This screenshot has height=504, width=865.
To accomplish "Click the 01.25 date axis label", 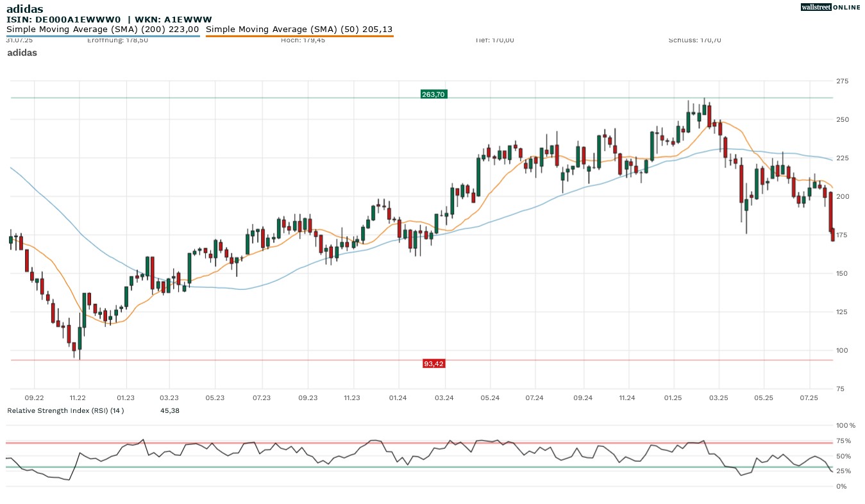I will (674, 398).
